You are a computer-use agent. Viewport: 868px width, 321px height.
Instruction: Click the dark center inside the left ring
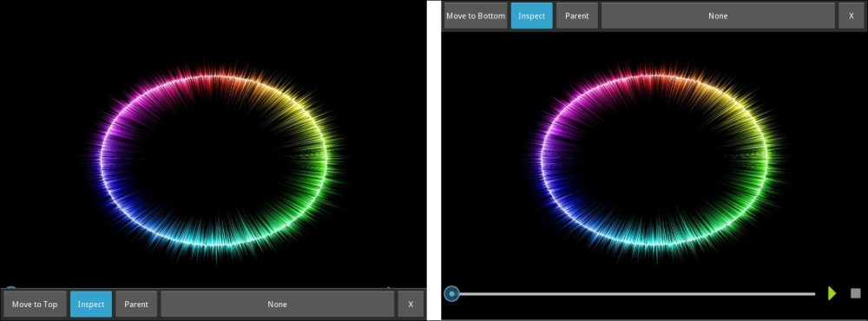(214, 160)
